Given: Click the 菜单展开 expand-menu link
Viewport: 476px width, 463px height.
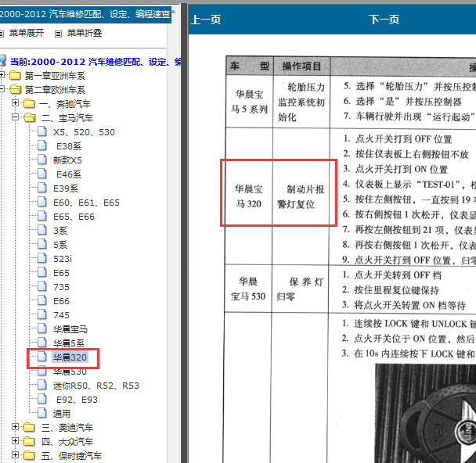Looking at the screenshot, I should (27, 33).
